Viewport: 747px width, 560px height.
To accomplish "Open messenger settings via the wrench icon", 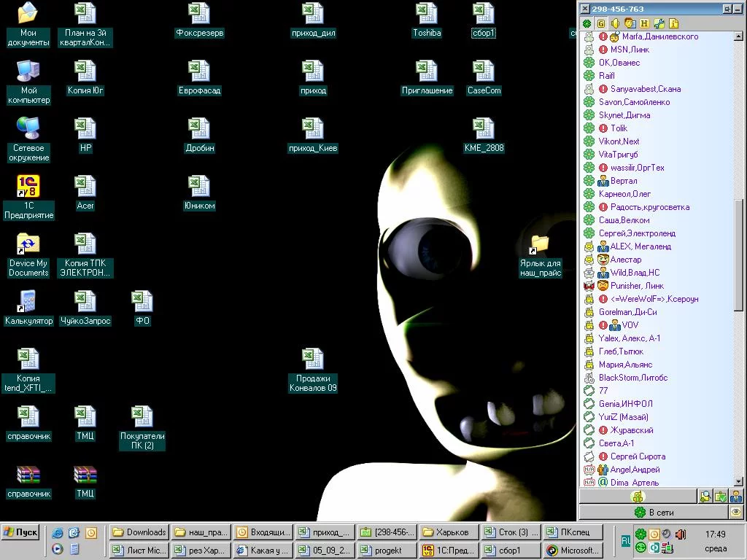I will 659,23.
